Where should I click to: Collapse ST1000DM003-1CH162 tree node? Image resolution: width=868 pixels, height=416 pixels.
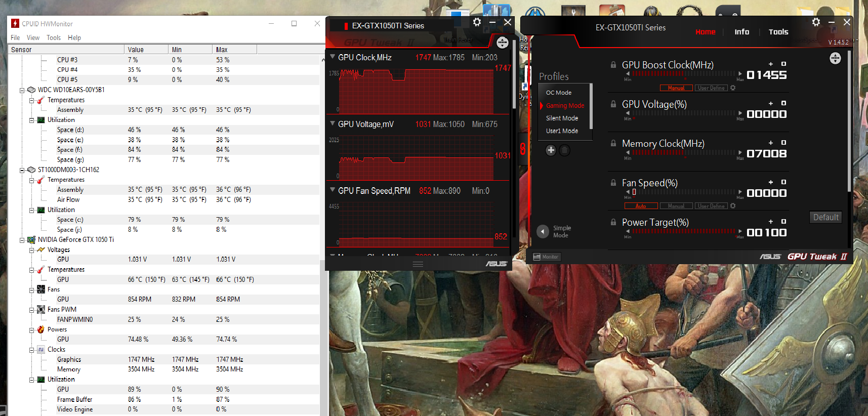point(22,170)
